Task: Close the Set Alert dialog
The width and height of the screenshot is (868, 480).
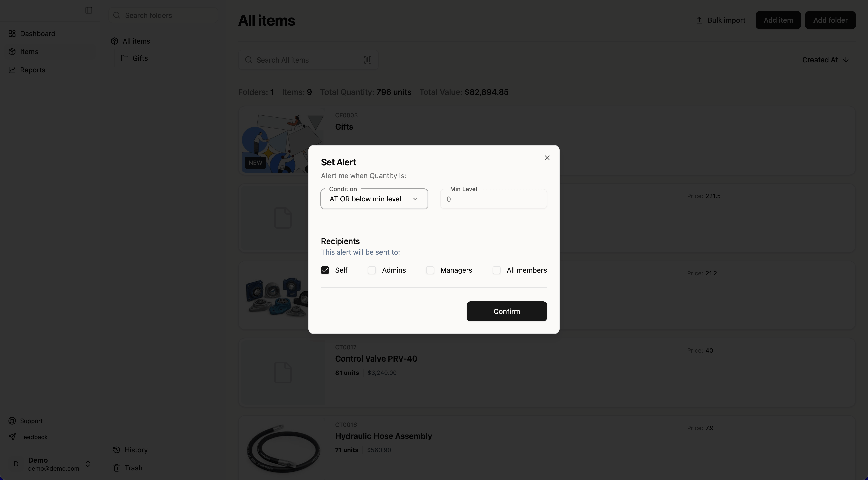Action: [x=547, y=158]
